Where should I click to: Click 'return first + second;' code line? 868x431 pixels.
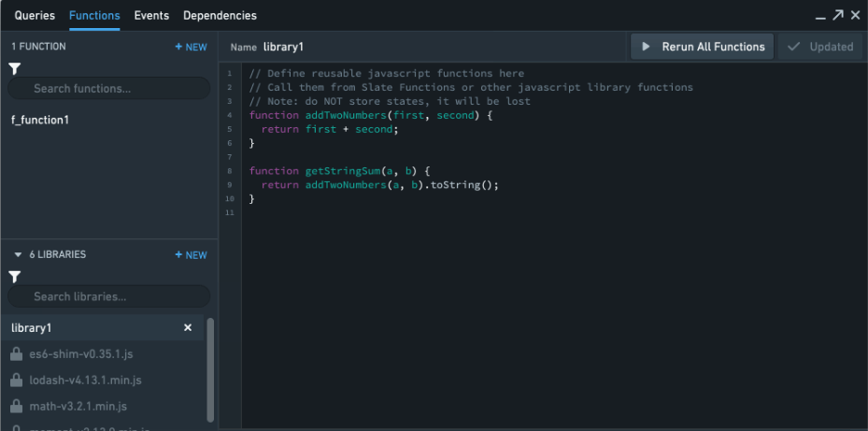330,129
